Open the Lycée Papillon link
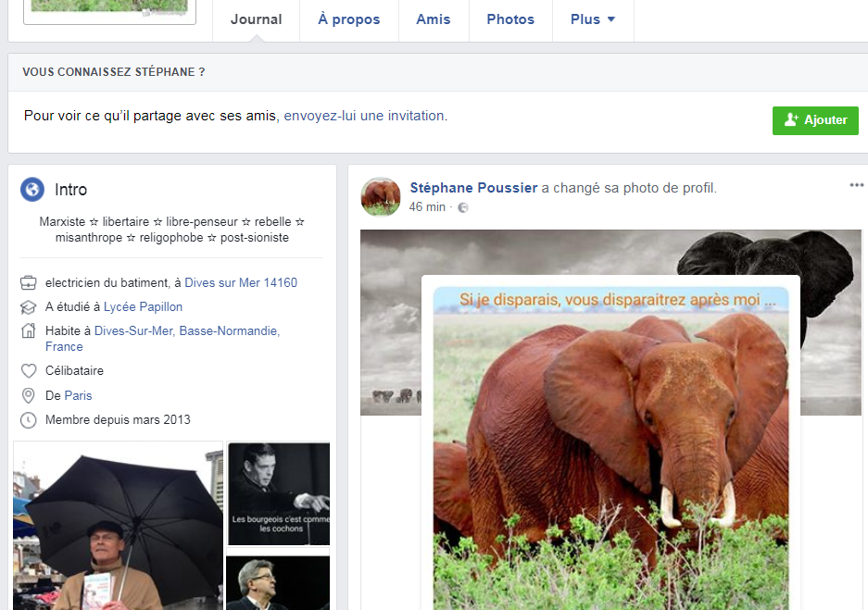This screenshot has height=610, width=868. pyautogui.click(x=143, y=307)
